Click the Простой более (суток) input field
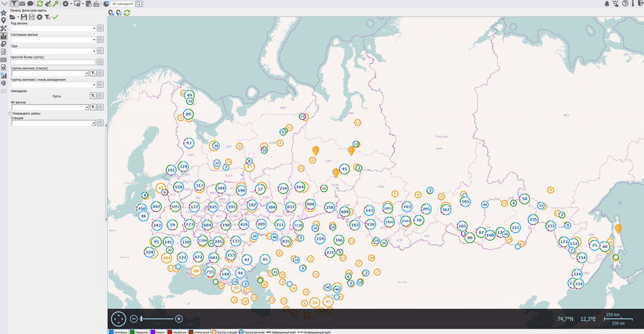 click(x=53, y=62)
